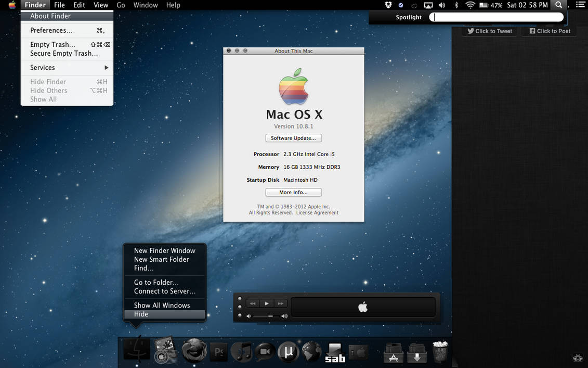The height and width of the screenshot is (368, 588).
Task: Open the File menu
Action: [x=59, y=5]
